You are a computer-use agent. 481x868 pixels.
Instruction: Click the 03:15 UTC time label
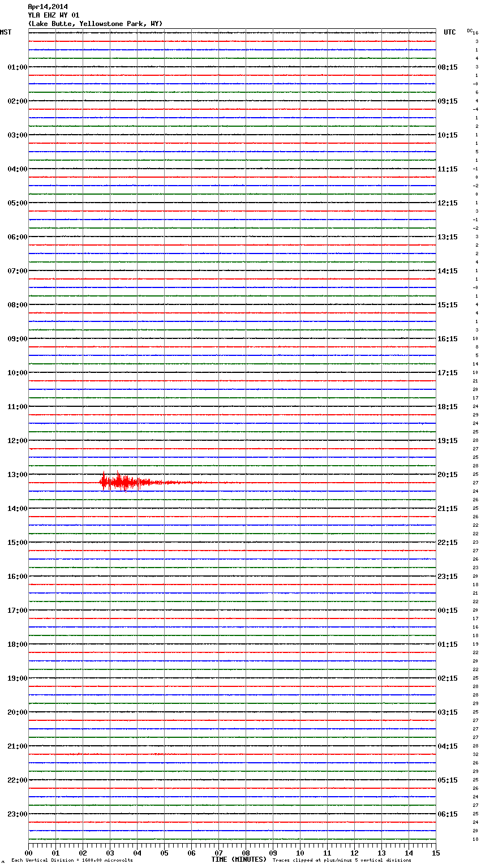tap(448, 712)
